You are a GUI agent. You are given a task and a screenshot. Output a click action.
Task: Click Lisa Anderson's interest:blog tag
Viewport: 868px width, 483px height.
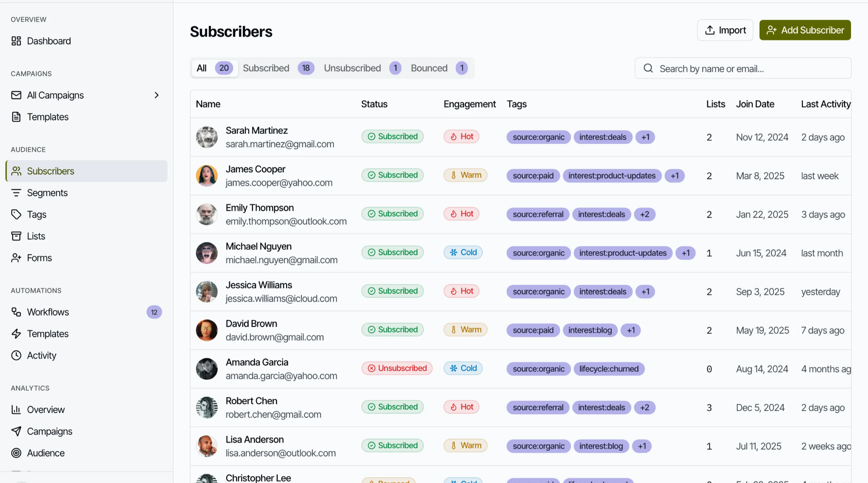[x=601, y=446]
